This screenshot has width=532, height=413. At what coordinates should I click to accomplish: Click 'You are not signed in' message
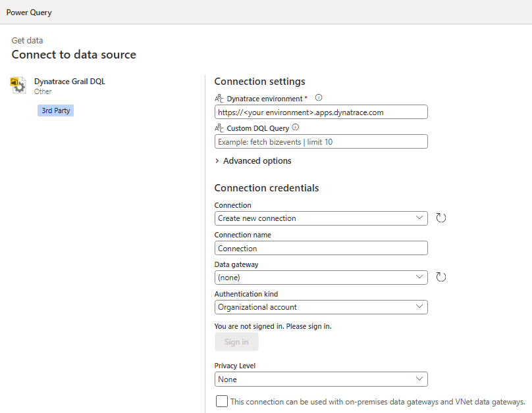(x=273, y=326)
